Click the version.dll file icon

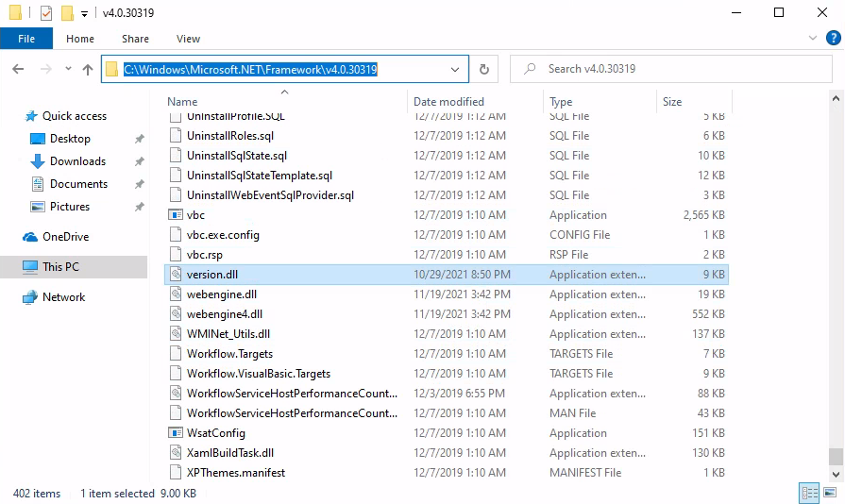click(176, 274)
